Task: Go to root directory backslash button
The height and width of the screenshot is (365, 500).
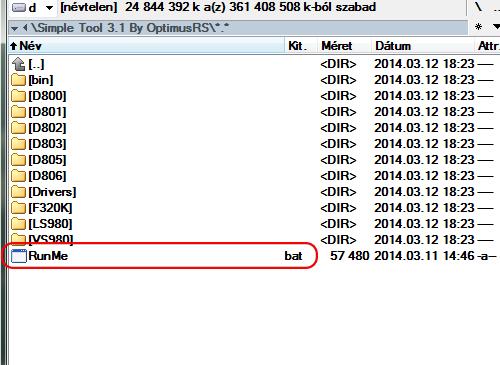Action: pyautogui.click(x=479, y=7)
